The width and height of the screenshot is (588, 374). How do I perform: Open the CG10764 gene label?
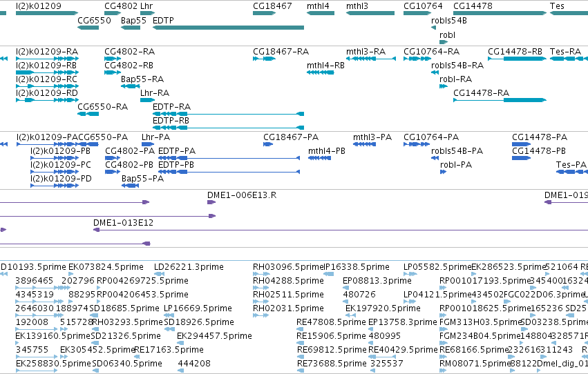[423, 6]
